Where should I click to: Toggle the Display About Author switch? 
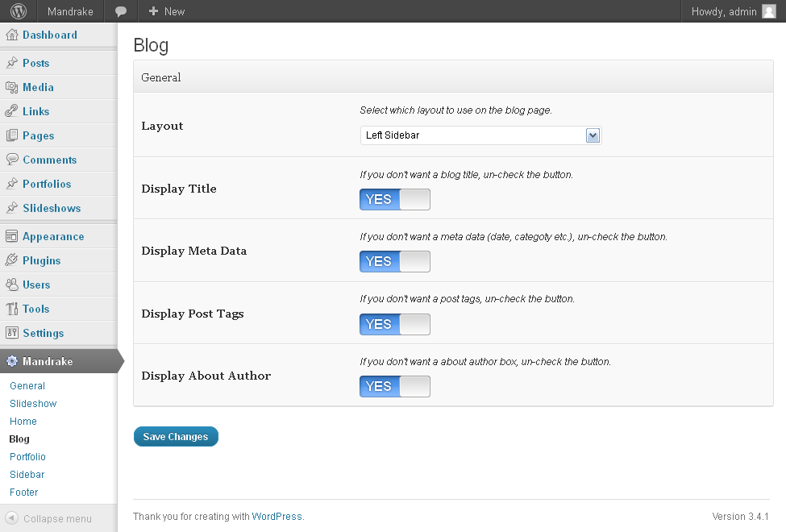point(395,386)
